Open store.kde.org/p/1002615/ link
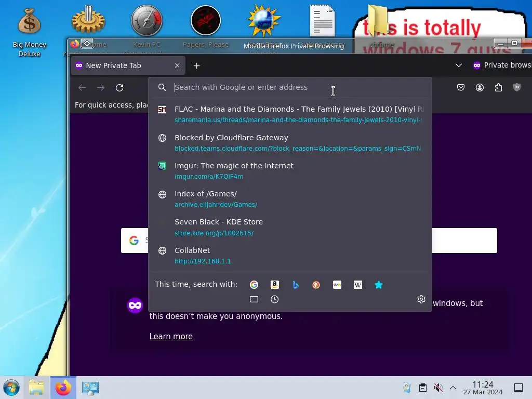532x399 pixels. pyautogui.click(x=214, y=233)
